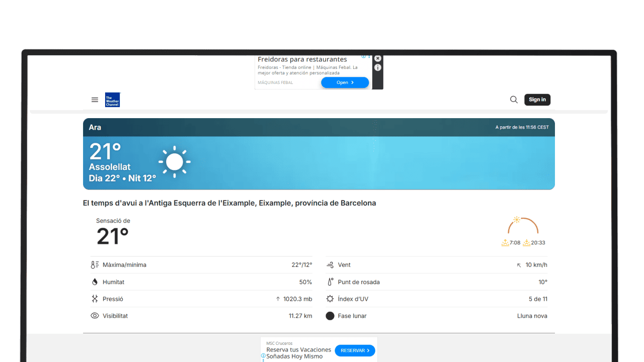This screenshot has height=362, width=644.
Task: Click the UV index sun icon
Action: (330, 299)
